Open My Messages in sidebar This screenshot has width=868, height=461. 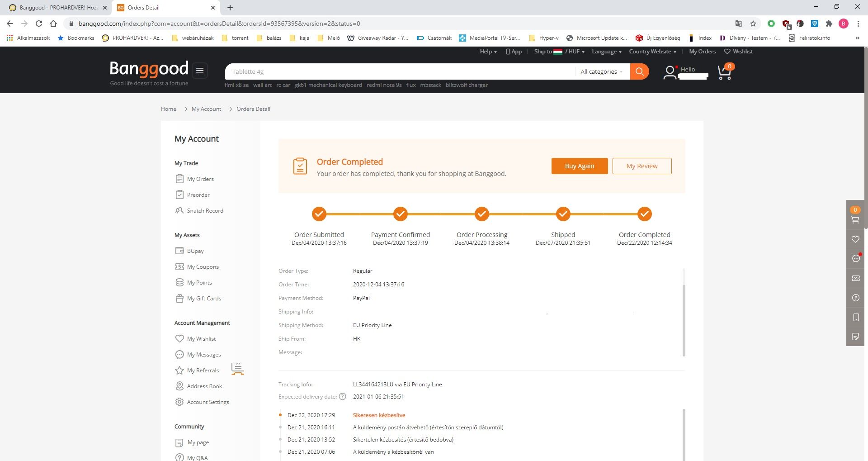[198, 354]
